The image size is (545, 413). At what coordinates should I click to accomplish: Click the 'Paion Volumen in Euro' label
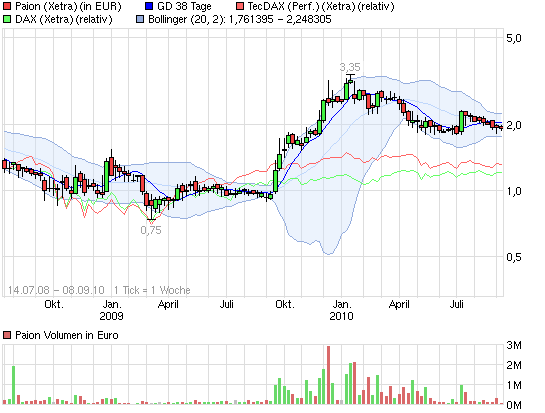point(67,335)
